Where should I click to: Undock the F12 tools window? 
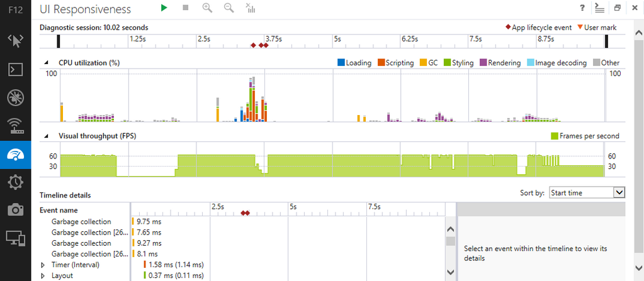pyautogui.click(x=618, y=8)
